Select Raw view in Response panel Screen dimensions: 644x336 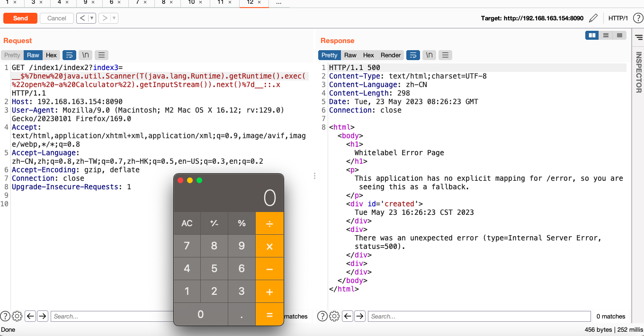tap(350, 55)
